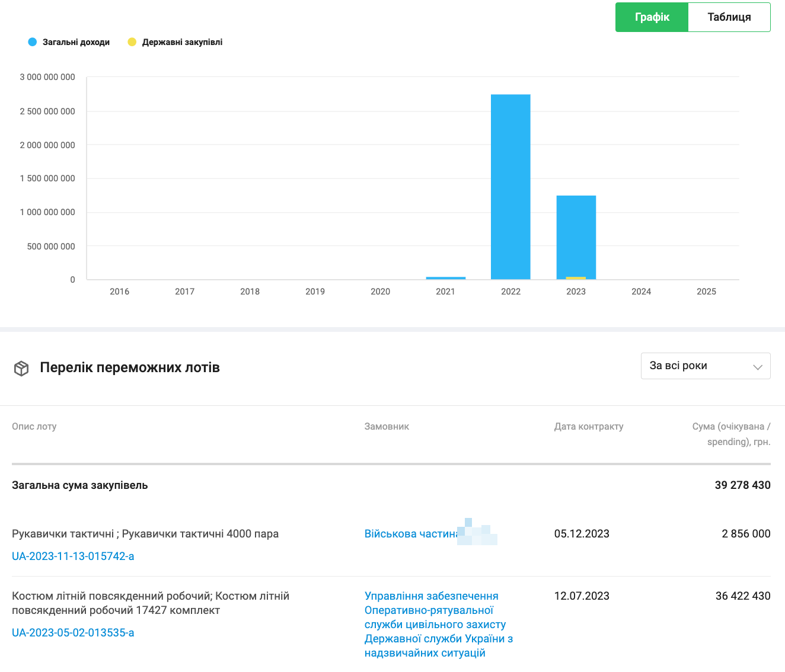Switch to the Таблиця view
The width and height of the screenshot is (785, 672).
point(729,17)
